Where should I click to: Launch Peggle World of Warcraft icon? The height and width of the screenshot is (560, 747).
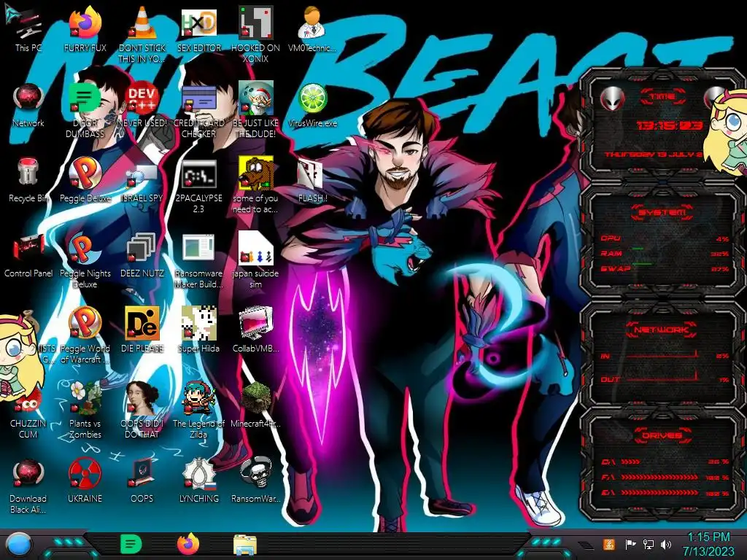tap(85, 335)
